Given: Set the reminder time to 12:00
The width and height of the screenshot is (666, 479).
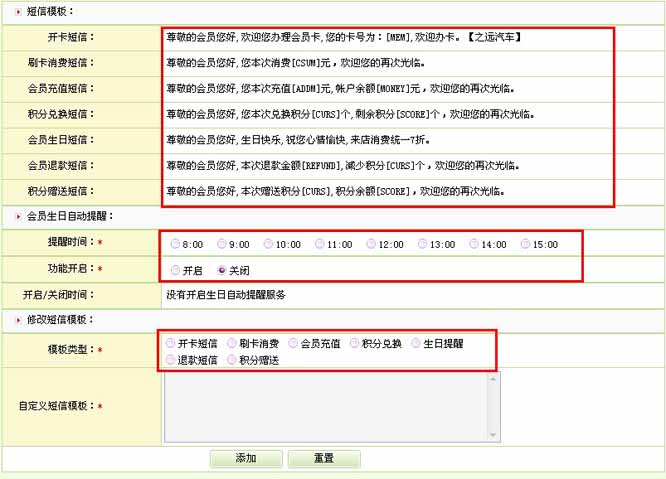Looking at the screenshot, I should click(x=372, y=244).
